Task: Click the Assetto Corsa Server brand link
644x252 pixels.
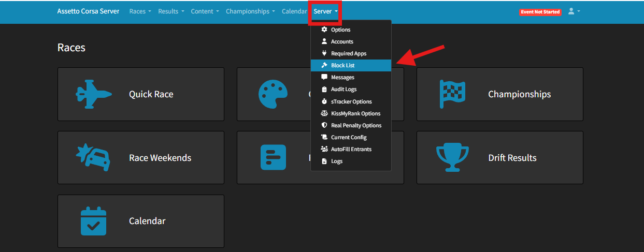Action: (88, 11)
